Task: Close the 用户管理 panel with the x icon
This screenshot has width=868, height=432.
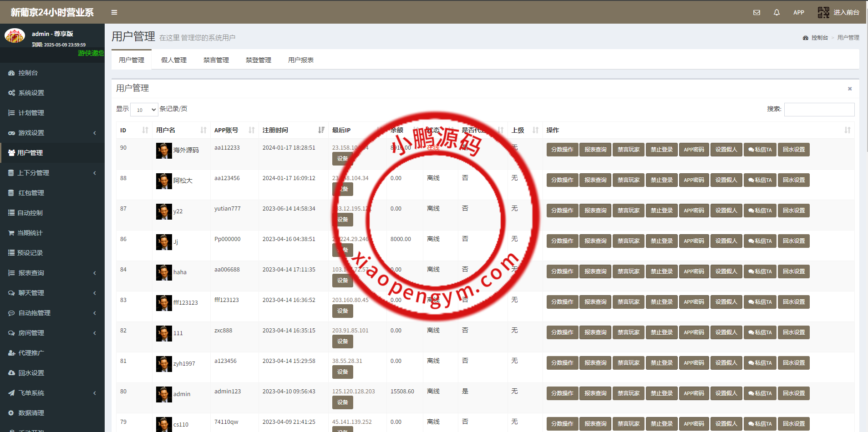Action: point(849,89)
